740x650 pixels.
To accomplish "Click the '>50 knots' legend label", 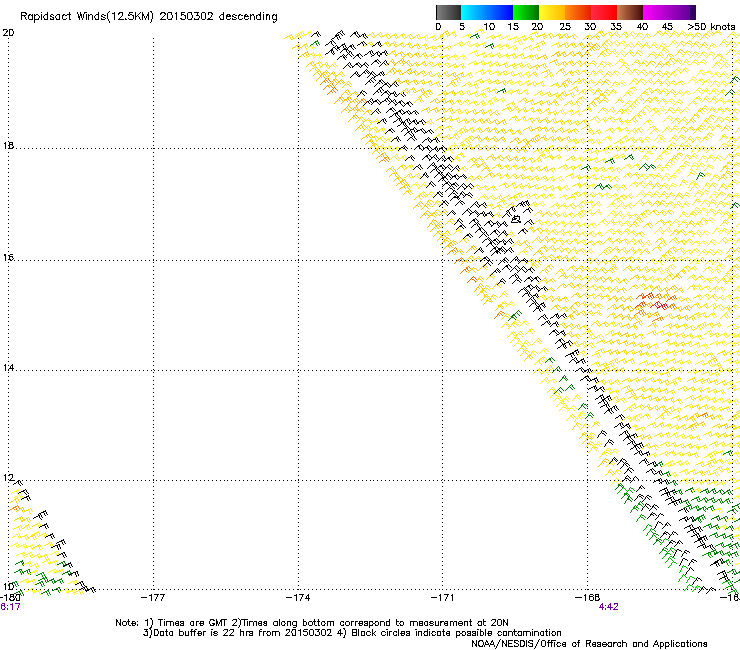I will click(x=711, y=27).
